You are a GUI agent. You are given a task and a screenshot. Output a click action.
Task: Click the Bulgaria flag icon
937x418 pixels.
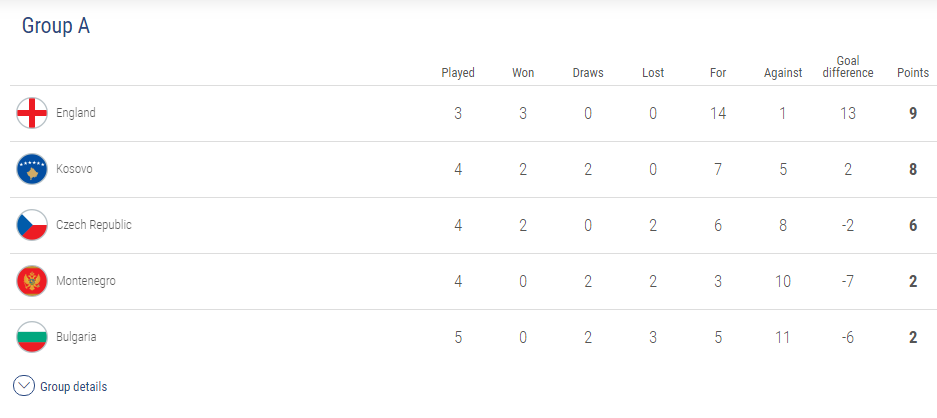[32, 337]
